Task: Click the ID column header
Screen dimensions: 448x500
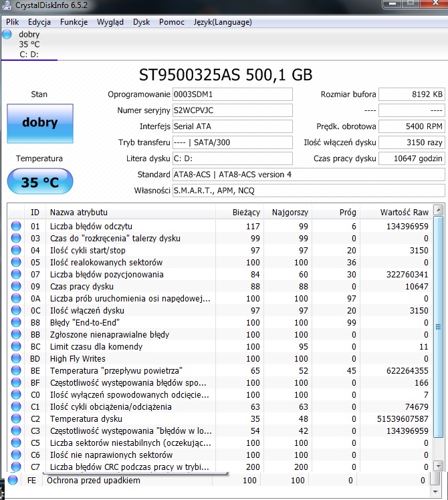Action: [35, 213]
